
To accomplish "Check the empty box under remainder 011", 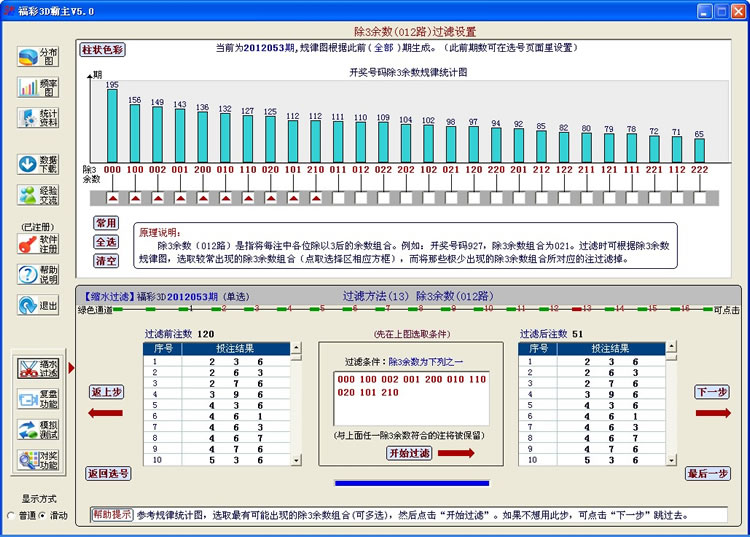I will pos(337,197).
